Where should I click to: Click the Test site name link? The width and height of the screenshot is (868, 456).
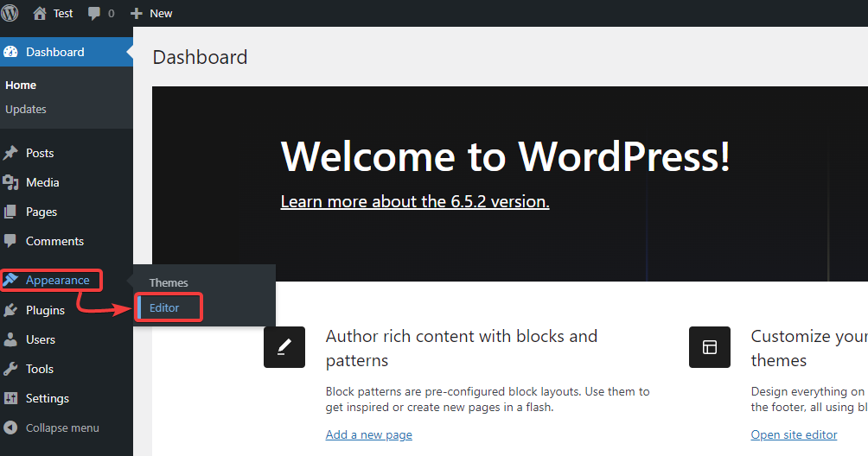pos(63,13)
